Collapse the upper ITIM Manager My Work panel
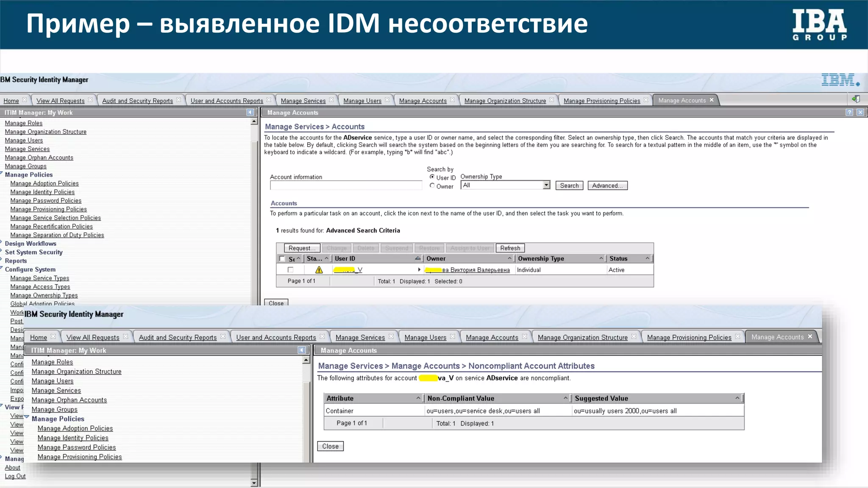Viewport: 868px width, 488px height. [250, 112]
